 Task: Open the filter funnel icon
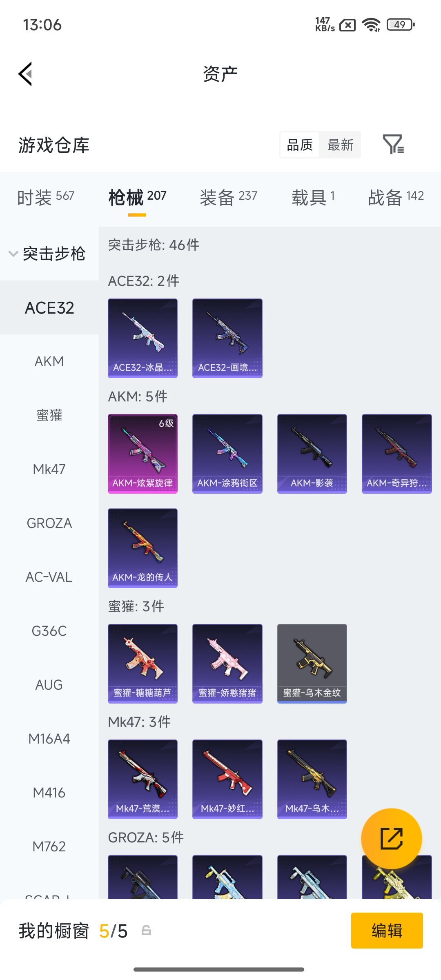pos(393,144)
